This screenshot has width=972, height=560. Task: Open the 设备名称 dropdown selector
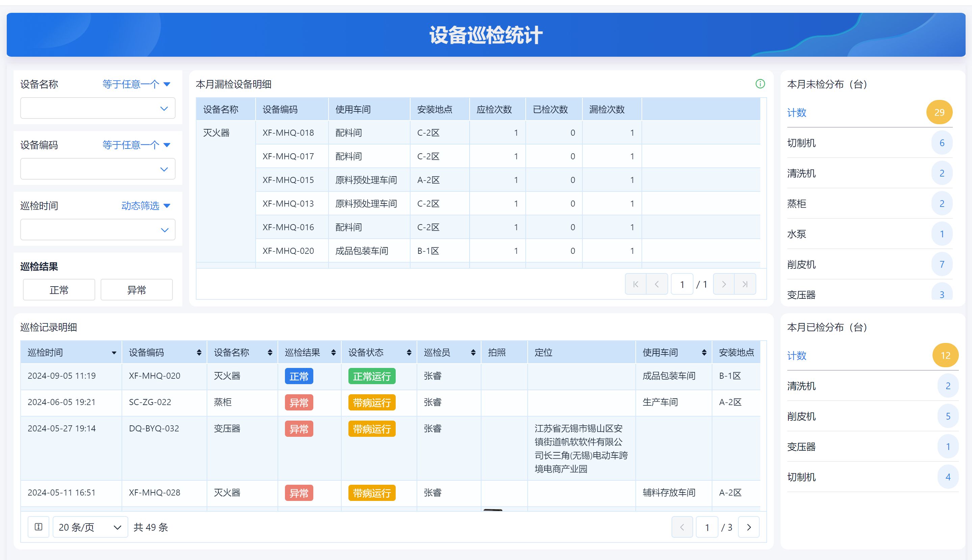(97, 108)
